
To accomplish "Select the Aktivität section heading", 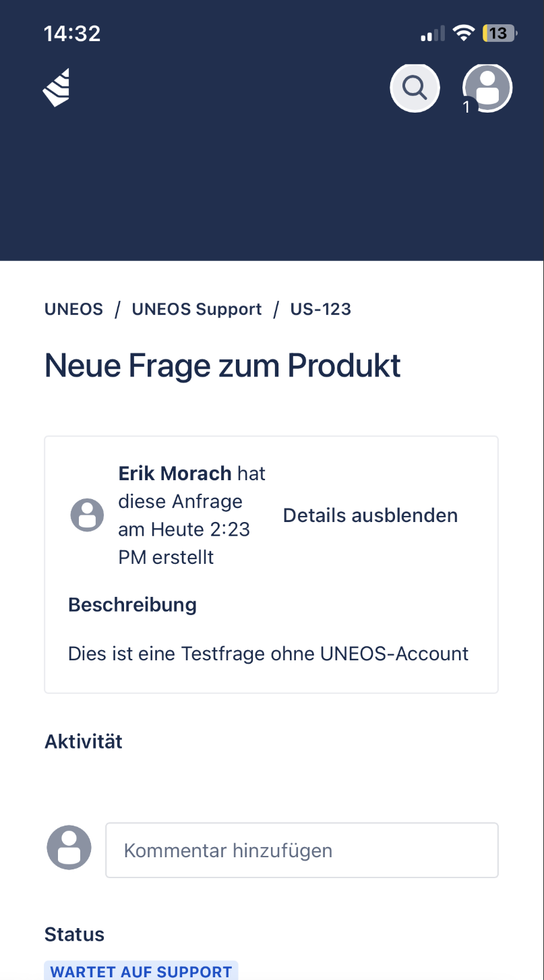I will tap(84, 741).
